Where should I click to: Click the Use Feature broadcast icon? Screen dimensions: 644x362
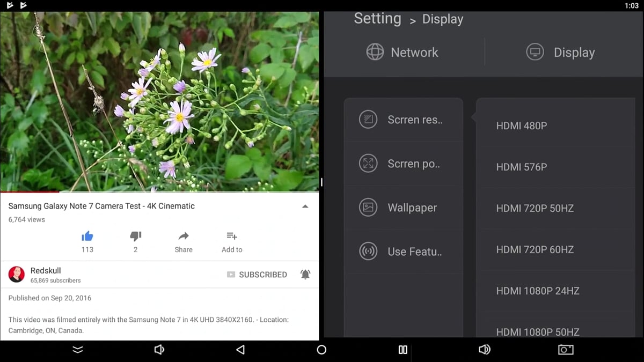368,252
